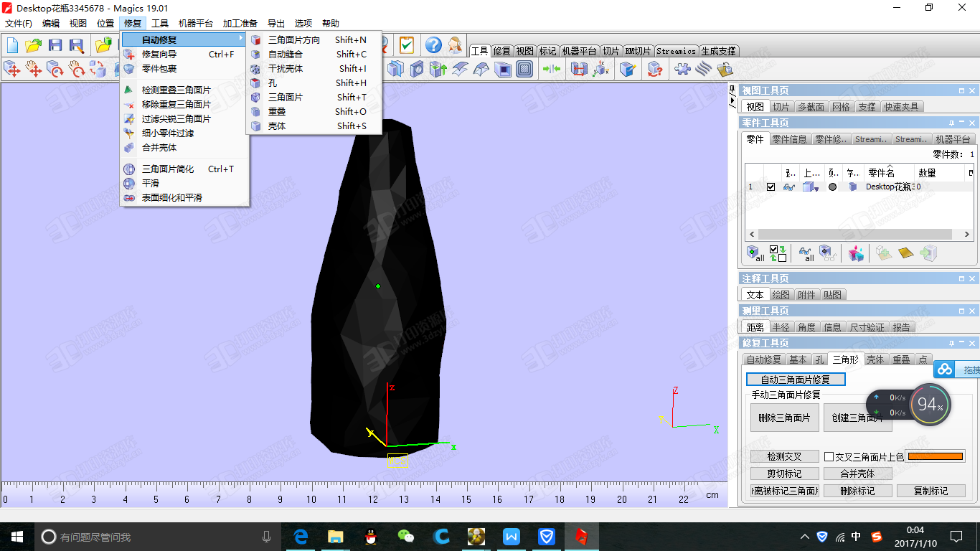Click 删除标记 button
Screen dimensions: 980x551
tap(857, 491)
